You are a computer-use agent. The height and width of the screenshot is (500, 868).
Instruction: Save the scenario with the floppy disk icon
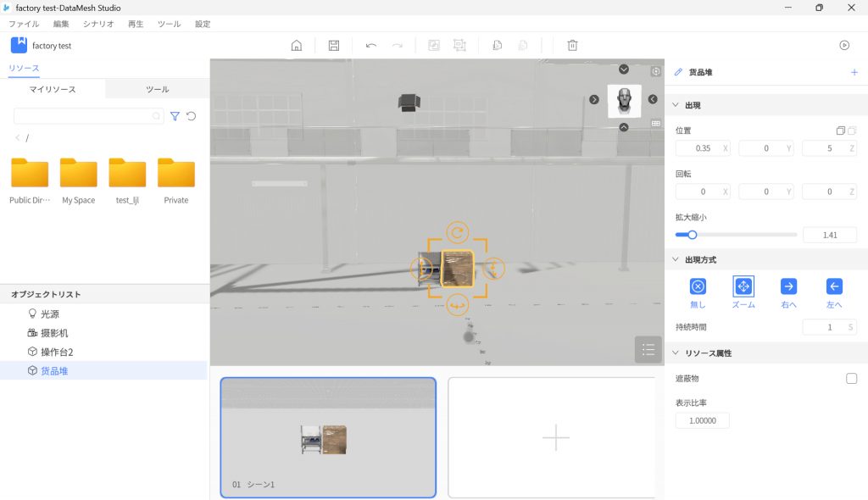[334, 45]
